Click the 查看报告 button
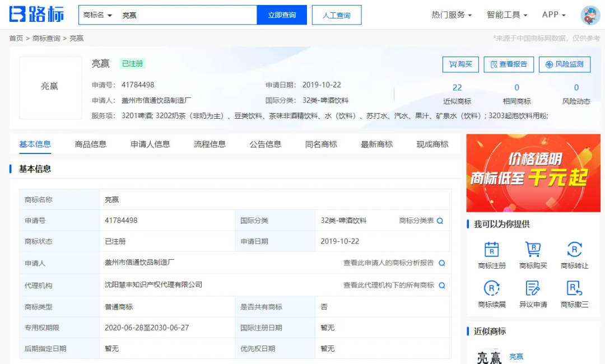The image size is (605, 364). tap(509, 64)
